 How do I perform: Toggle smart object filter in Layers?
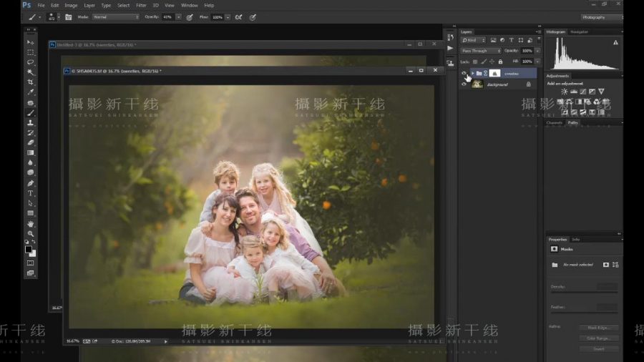click(530, 40)
